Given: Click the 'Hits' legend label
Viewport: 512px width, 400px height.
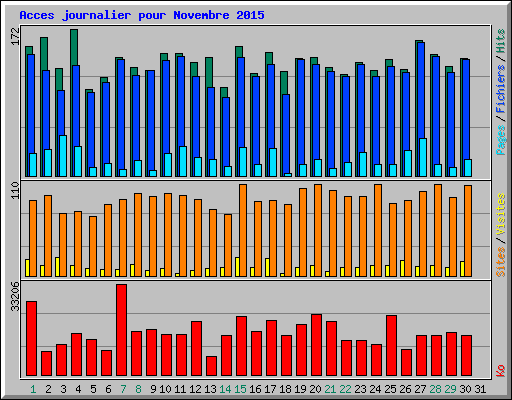Looking at the screenshot, I should 501,41.
